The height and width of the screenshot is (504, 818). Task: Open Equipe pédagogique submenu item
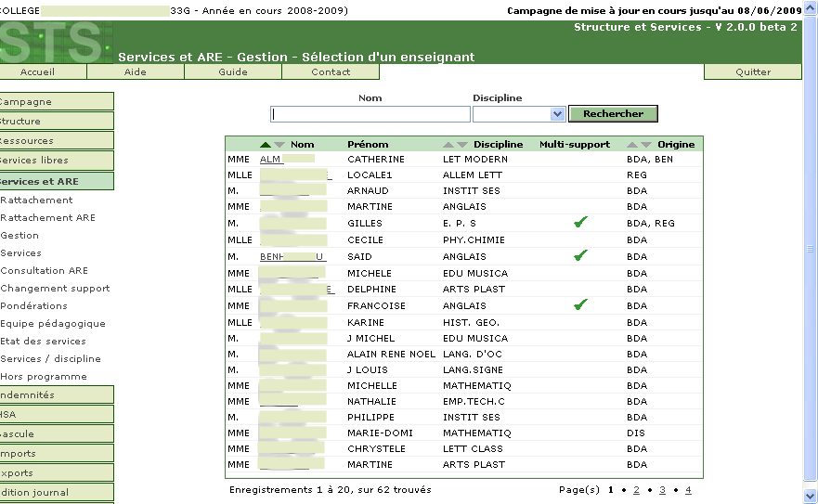pyautogui.click(x=53, y=324)
